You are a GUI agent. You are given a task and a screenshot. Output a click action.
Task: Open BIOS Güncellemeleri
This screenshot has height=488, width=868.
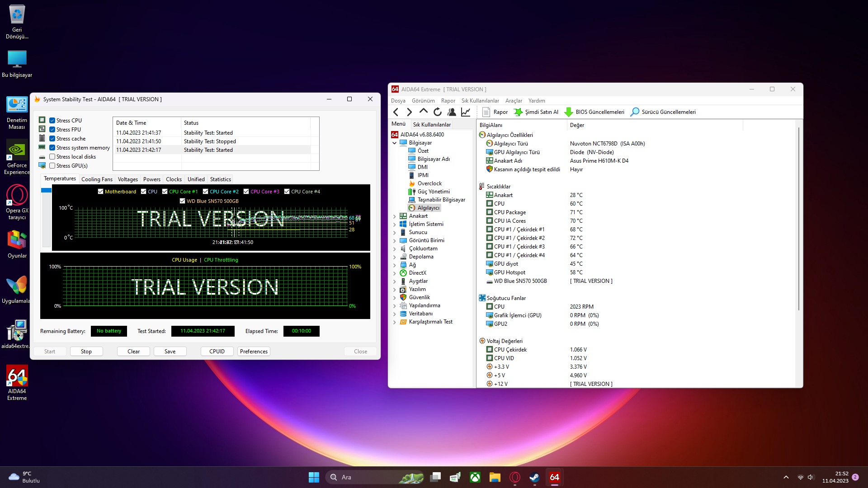click(x=594, y=112)
